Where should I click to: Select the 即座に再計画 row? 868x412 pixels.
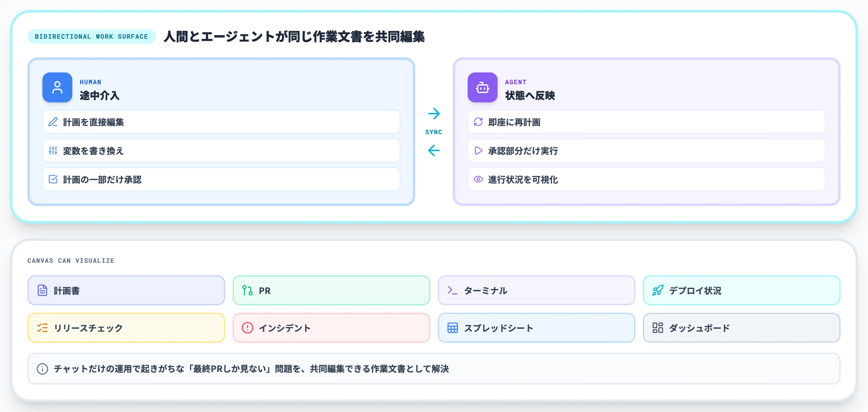tap(646, 122)
